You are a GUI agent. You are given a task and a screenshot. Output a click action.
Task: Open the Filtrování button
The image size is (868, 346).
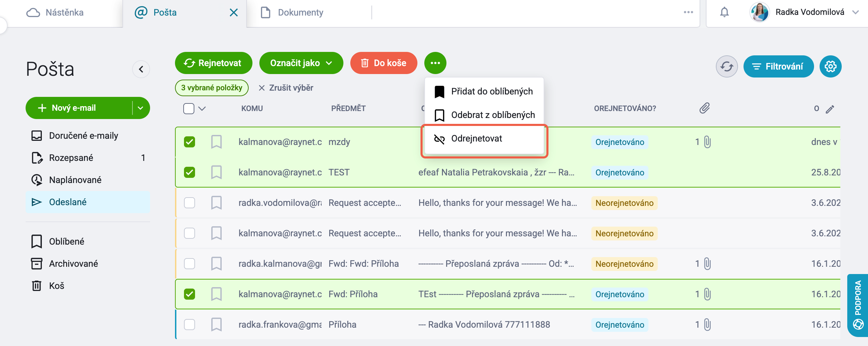click(778, 66)
